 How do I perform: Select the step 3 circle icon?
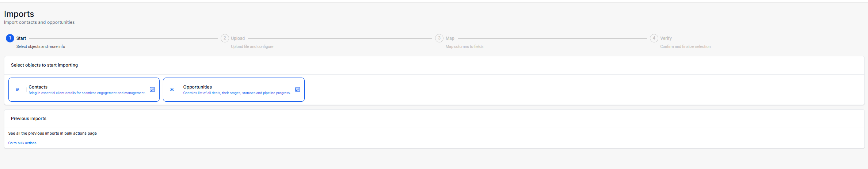439,38
